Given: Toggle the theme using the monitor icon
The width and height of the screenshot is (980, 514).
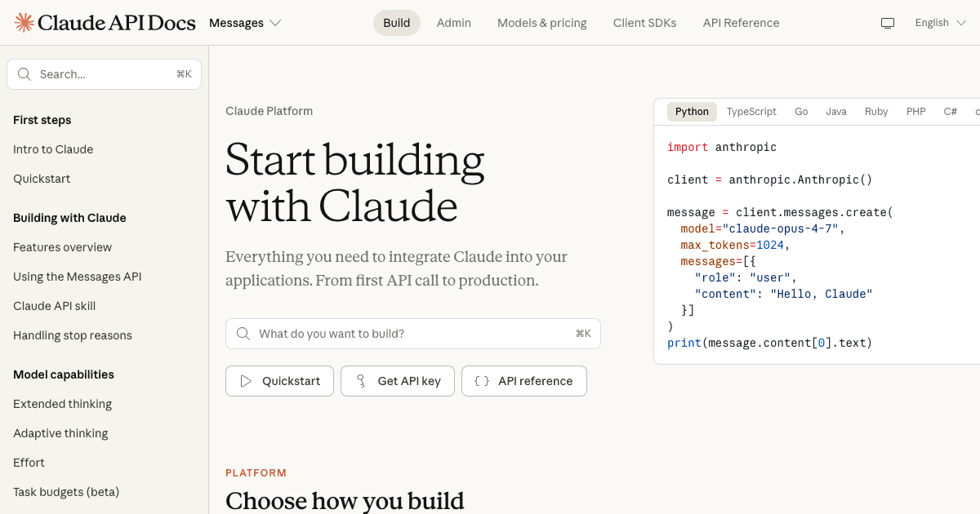Looking at the screenshot, I should tap(888, 23).
